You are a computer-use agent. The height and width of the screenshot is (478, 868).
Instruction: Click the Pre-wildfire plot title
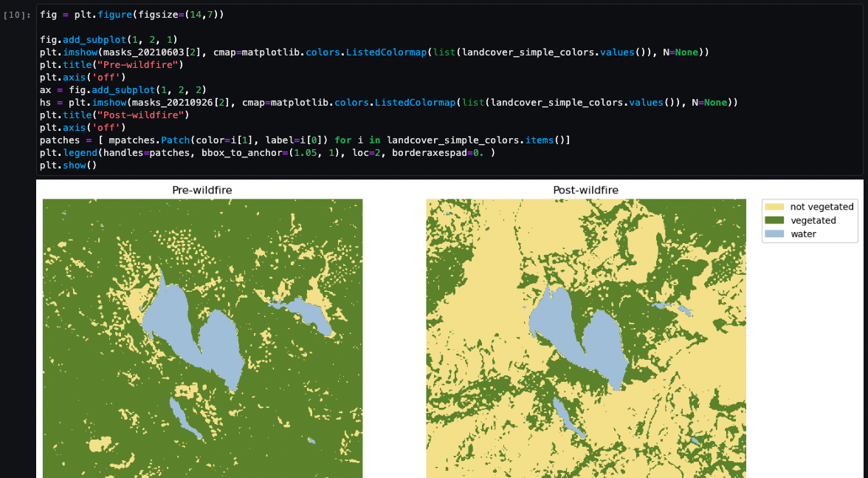point(202,190)
